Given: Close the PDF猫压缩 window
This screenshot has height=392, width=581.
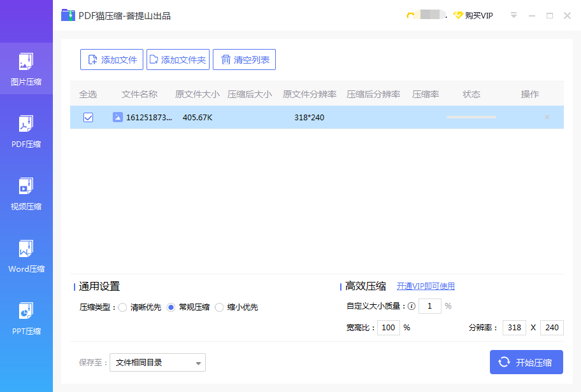Looking at the screenshot, I should coord(567,15).
